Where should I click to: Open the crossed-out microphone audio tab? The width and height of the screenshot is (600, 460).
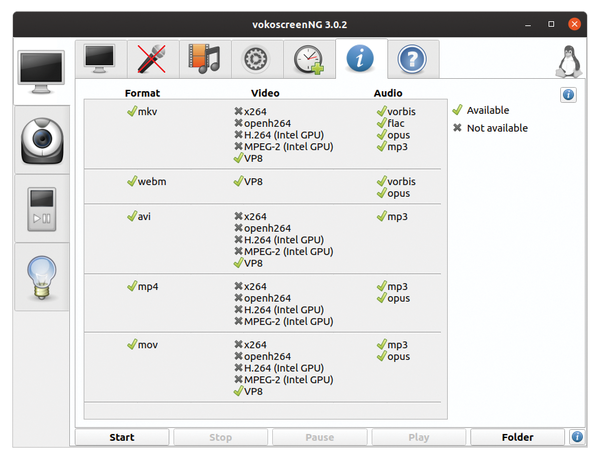(153, 59)
